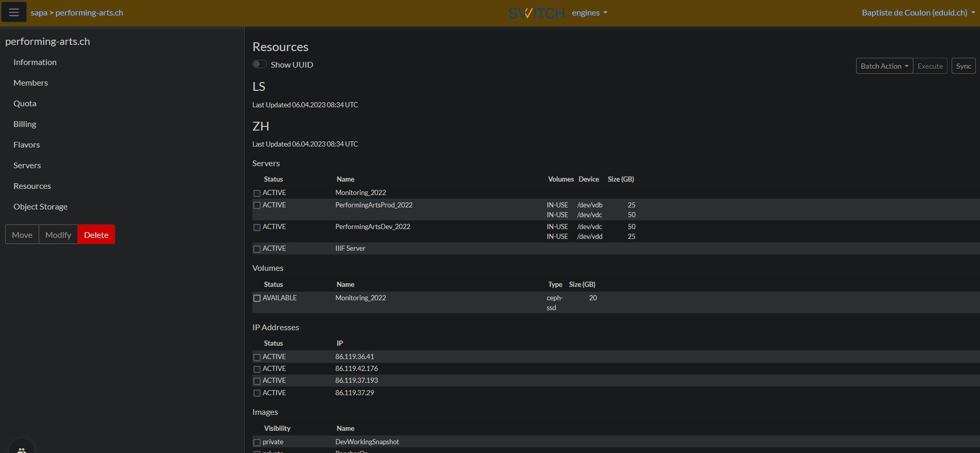
Task: Click Monitoring_2022 in the Servers table
Action: (360, 192)
